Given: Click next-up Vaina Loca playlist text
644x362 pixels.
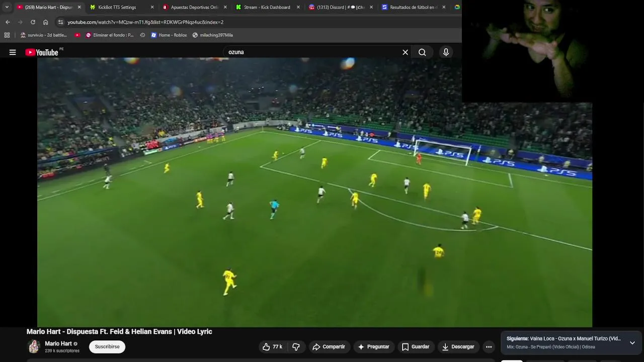Looking at the screenshot, I should point(563,339).
